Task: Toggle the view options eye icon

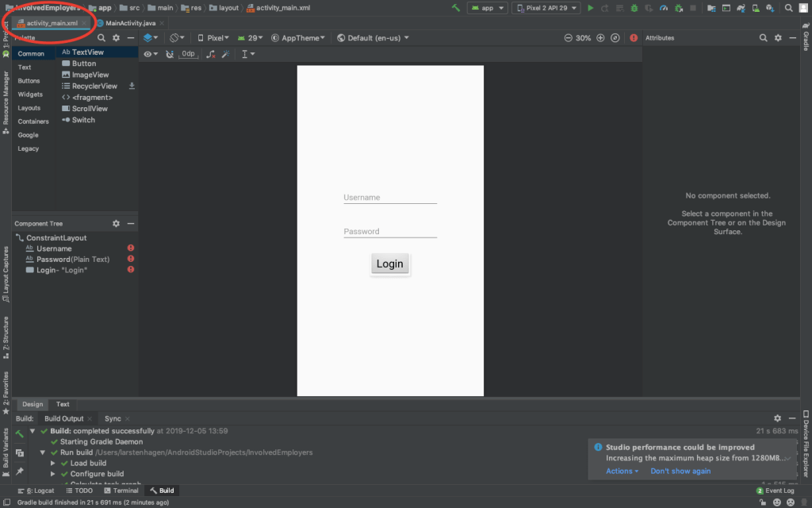Action: click(x=149, y=54)
